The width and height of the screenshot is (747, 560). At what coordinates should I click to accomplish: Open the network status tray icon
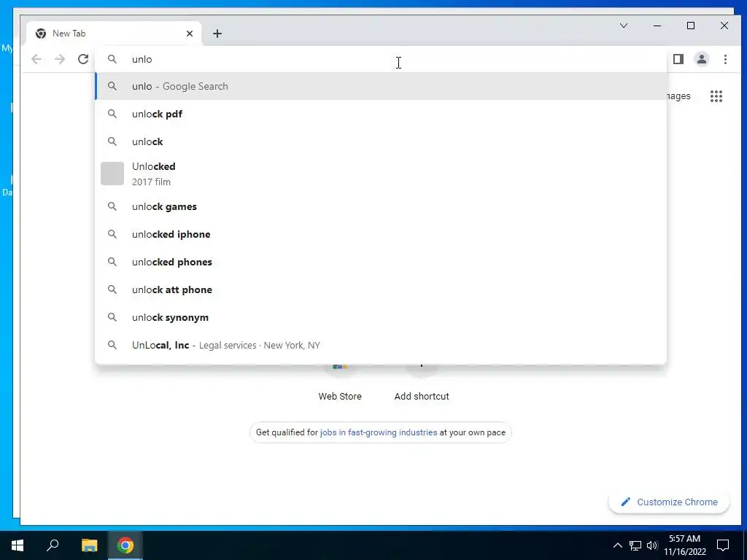tap(635, 545)
